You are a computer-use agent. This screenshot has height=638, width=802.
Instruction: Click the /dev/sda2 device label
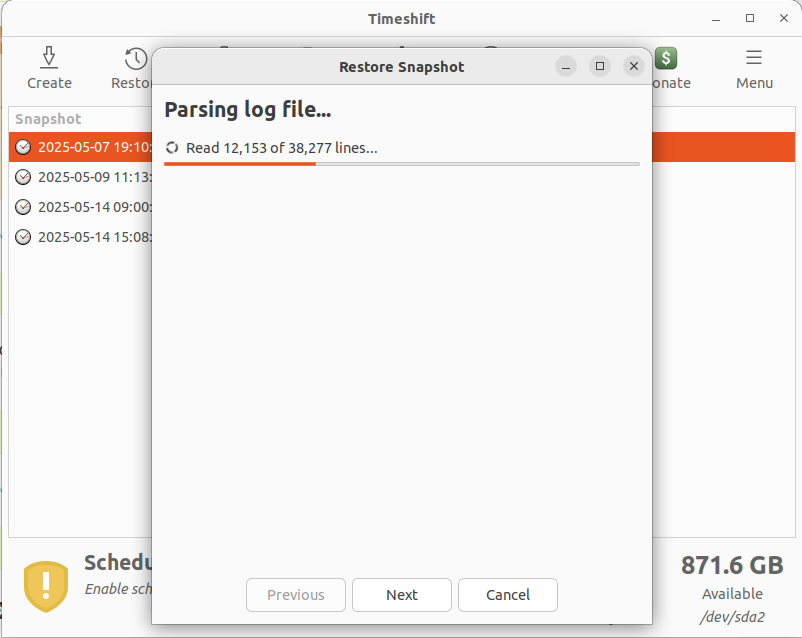(732, 617)
